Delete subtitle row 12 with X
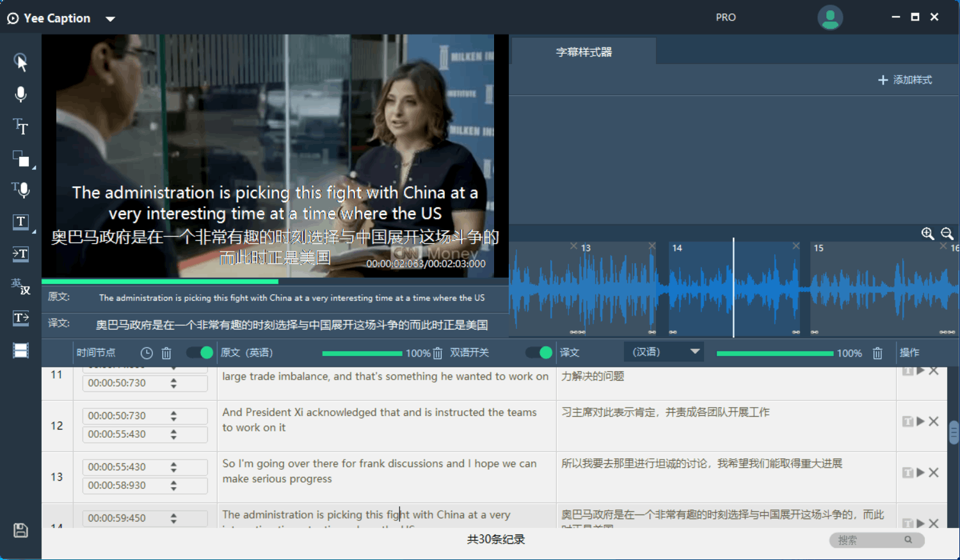 (934, 421)
